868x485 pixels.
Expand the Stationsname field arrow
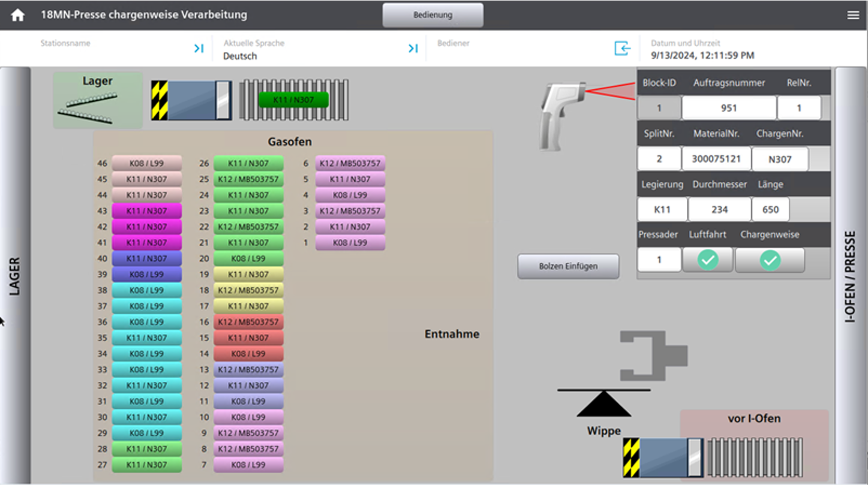(199, 49)
